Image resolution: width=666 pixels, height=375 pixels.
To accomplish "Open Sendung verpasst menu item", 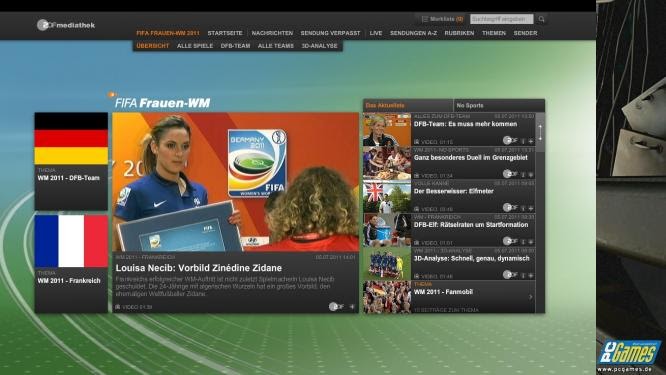I will 330,33.
